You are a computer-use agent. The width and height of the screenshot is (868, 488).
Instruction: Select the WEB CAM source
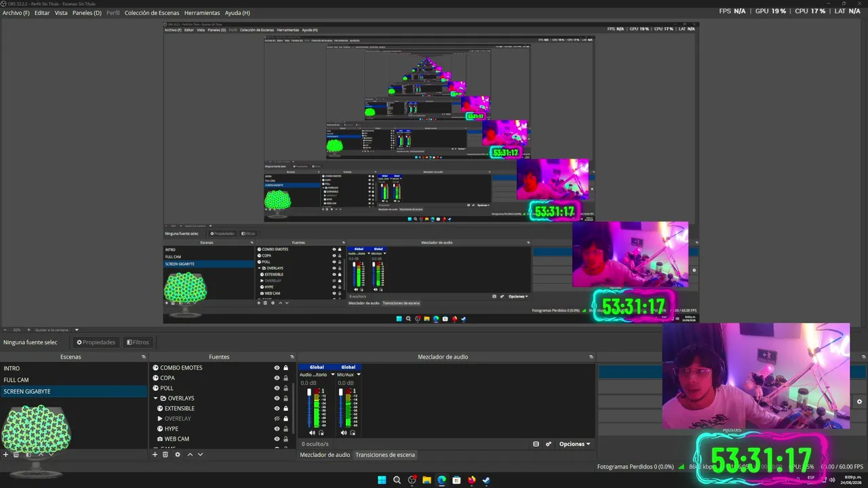(177, 439)
